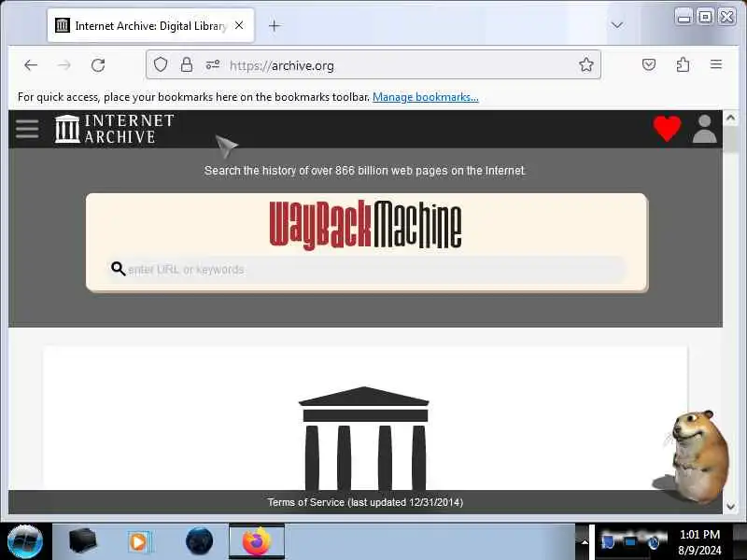Image resolution: width=747 pixels, height=560 pixels.
Task: Expand the list all tabs chevron
Action: pyautogui.click(x=617, y=25)
